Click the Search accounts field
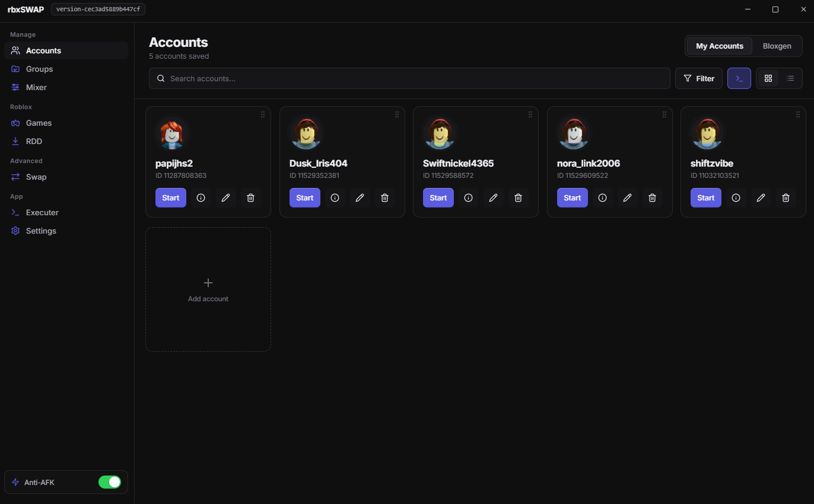 pyautogui.click(x=409, y=78)
